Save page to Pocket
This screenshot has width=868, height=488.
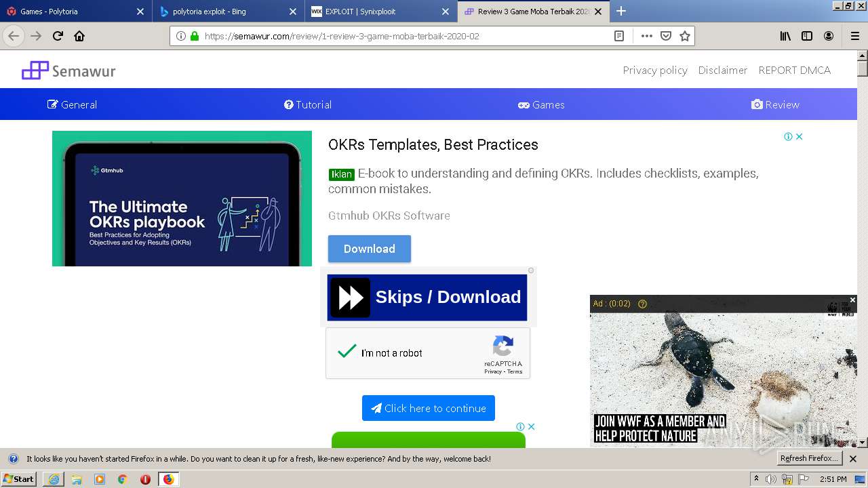666,36
